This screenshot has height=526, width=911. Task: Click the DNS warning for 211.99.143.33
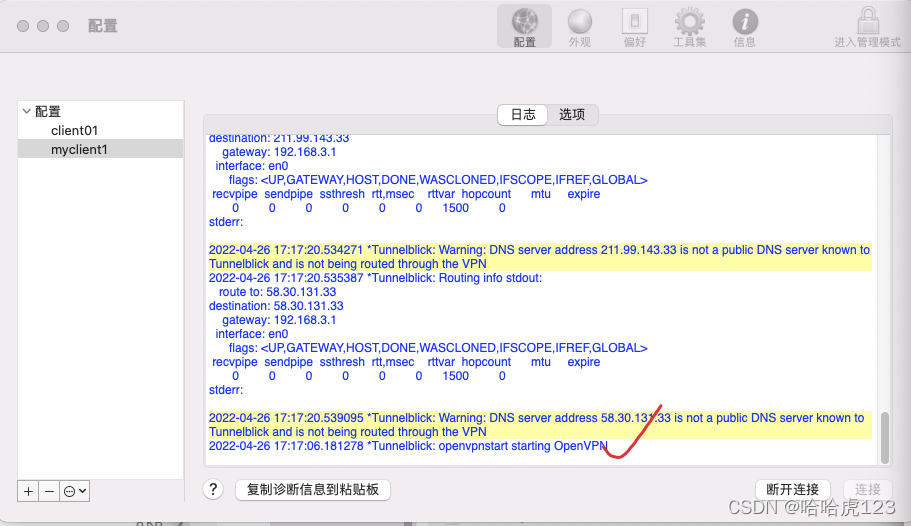click(x=540, y=257)
